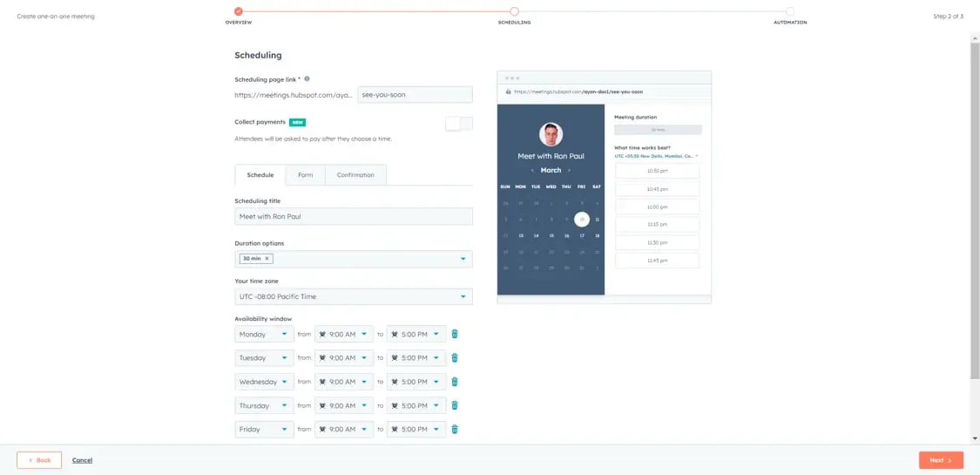This screenshot has height=475, width=980.
Task: Click the clock icon in Friday's end time
Action: (x=395, y=430)
